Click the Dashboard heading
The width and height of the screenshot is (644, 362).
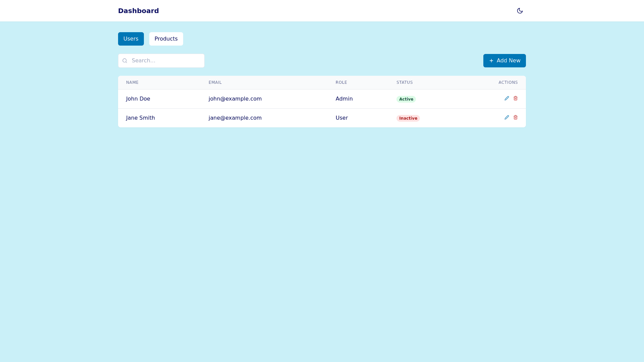[x=138, y=10]
